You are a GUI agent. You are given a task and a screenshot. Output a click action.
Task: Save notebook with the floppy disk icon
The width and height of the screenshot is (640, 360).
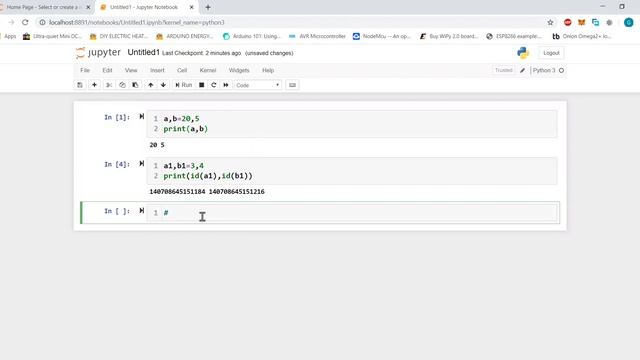tap(80, 85)
